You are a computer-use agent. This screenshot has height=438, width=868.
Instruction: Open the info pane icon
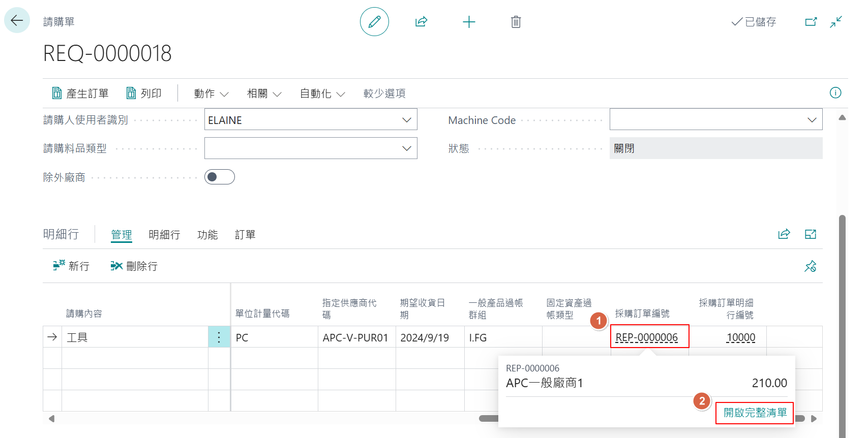pyautogui.click(x=835, y=92)
